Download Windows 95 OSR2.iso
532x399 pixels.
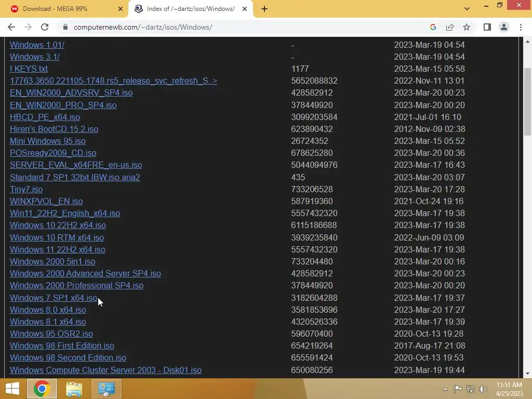51,334
